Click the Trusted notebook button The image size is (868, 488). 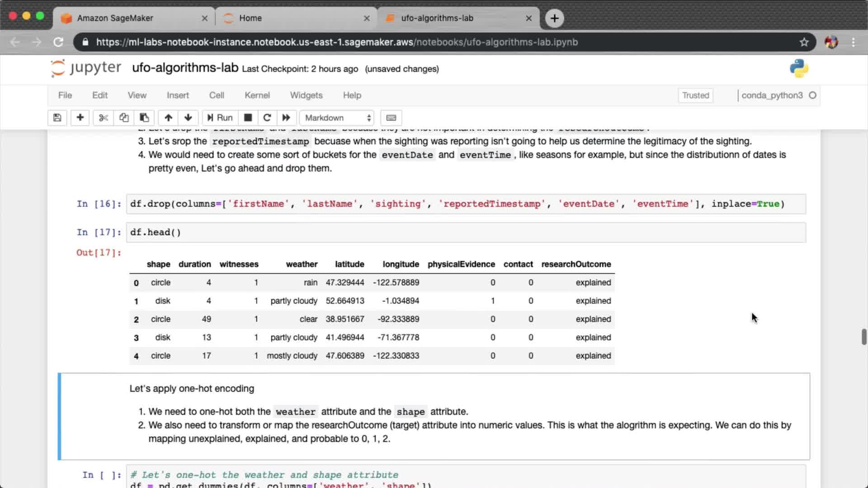(695, 95)
